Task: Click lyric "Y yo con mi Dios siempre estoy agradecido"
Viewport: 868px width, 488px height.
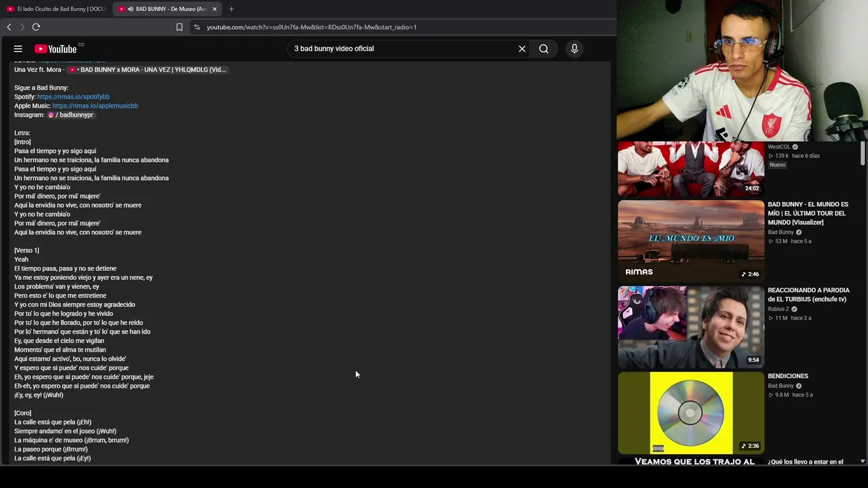Action: (x=75, y=305)
